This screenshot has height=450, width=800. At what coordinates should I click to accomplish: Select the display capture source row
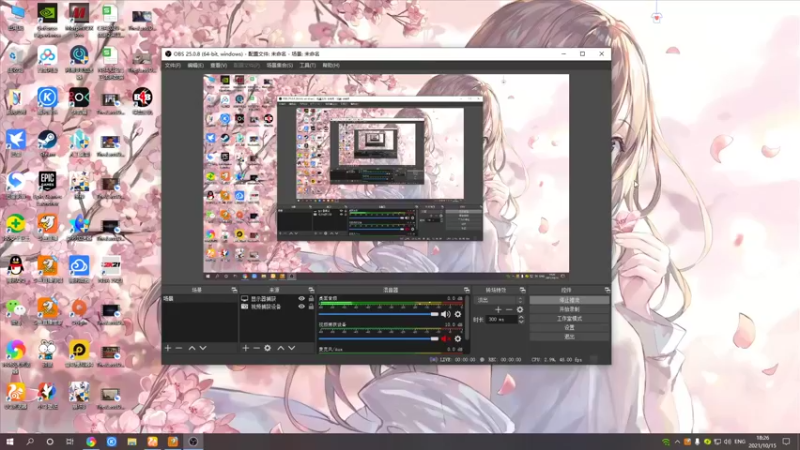[277, 298]
